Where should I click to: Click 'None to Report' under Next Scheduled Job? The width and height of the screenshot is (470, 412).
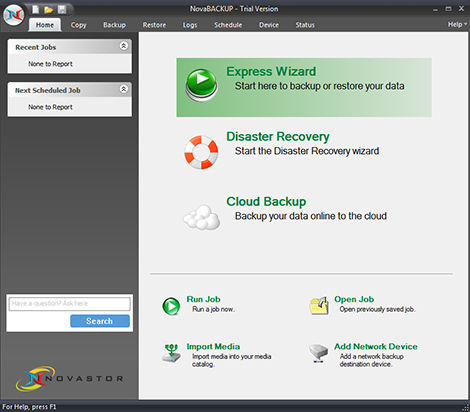click(50, 107)
